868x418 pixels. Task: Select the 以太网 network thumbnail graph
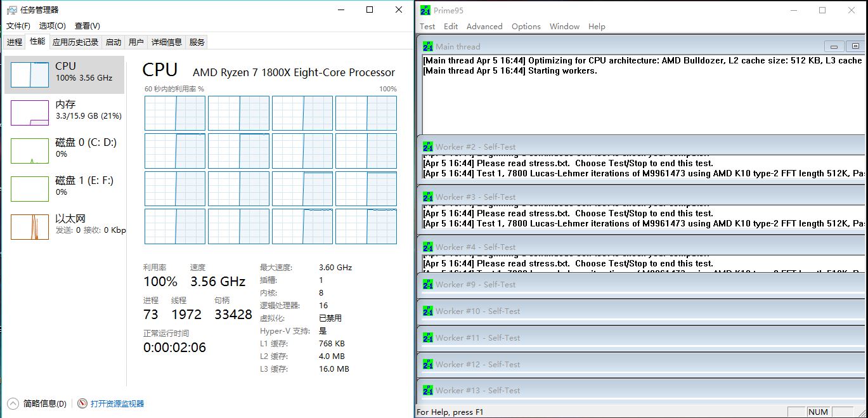pyautogui.click(x=30, y=227)
